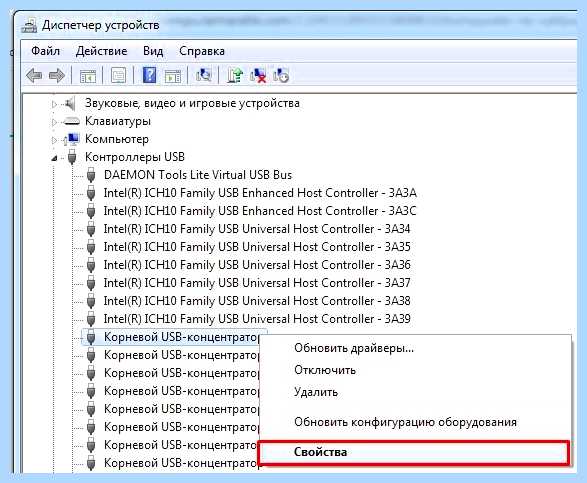Click the update driver software toolbar icon

[235, 76]
